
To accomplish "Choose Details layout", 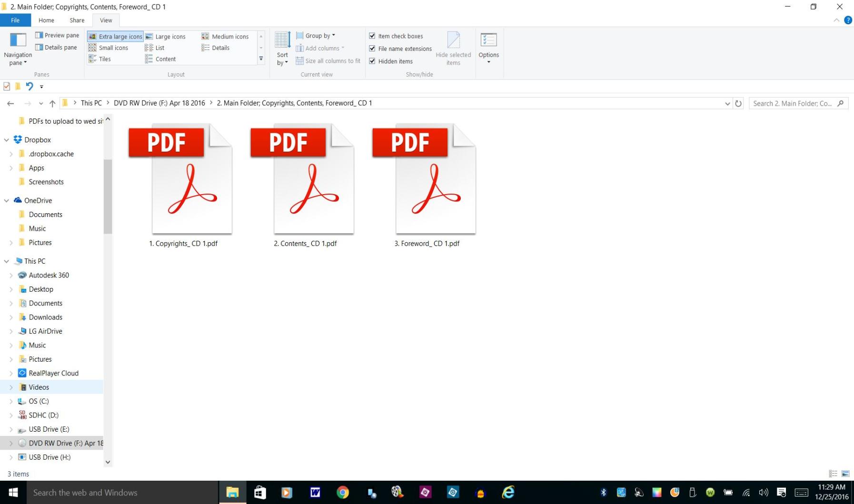I will pos(216,48).
